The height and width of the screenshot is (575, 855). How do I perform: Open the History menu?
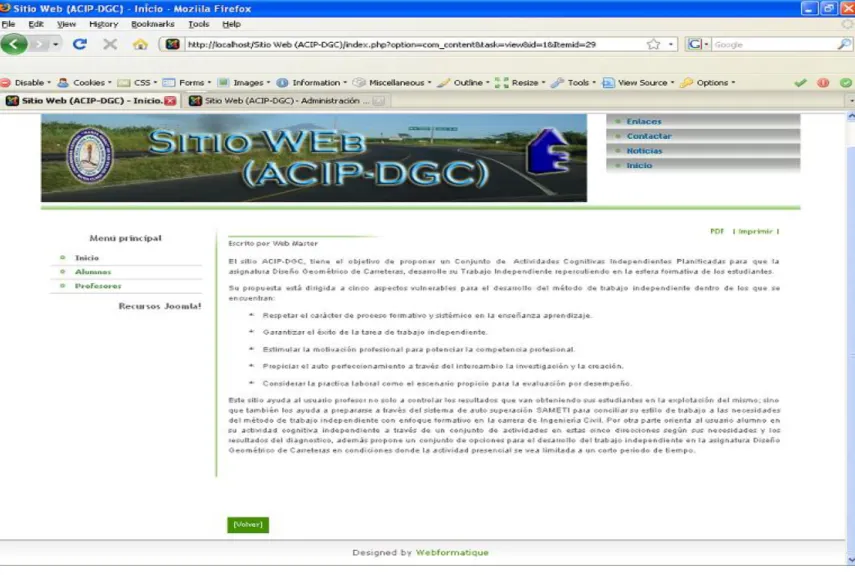[x=104, y=24]
